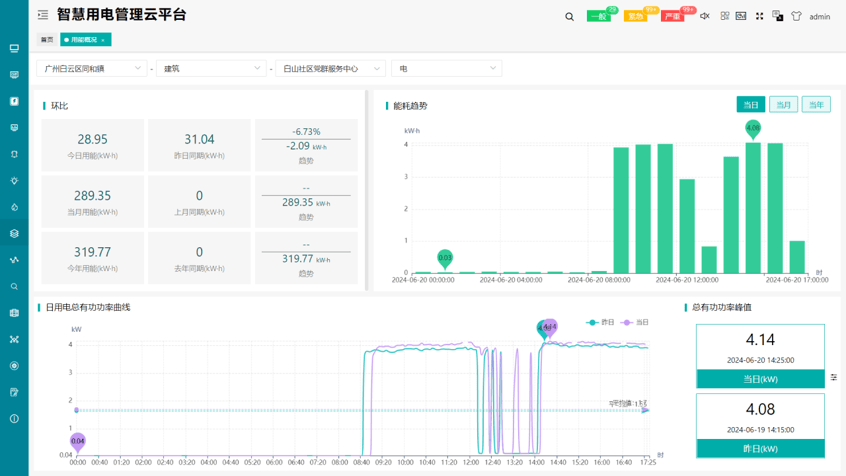
Task: Open the briefcase sidebar icon
Action: 14,313
